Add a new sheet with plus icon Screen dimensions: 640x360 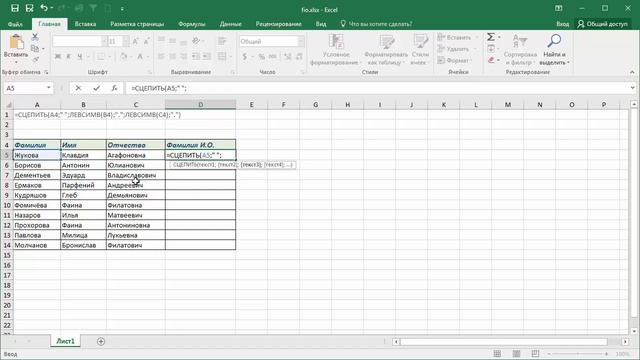click(101, 341)
